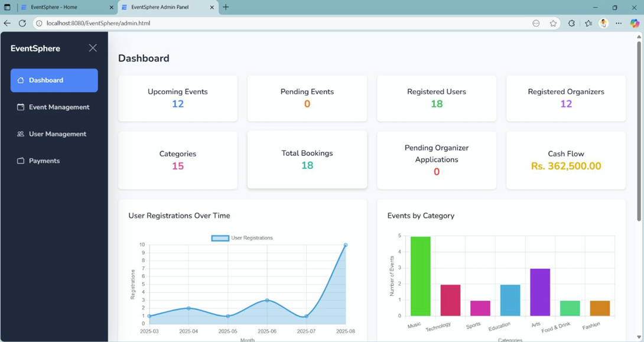The height and width of the screenshot is (342, 644).
Task: Switch to the EventSphere - Home tab
Action: tap(62, 8)
